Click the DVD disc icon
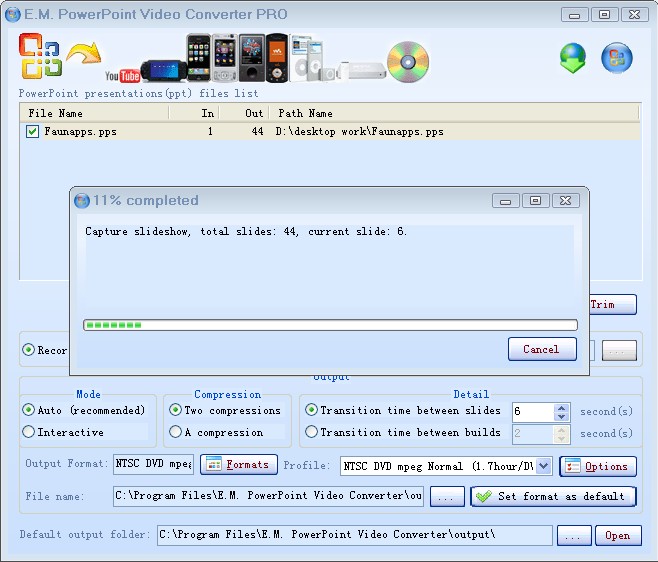 click(408, 62)
